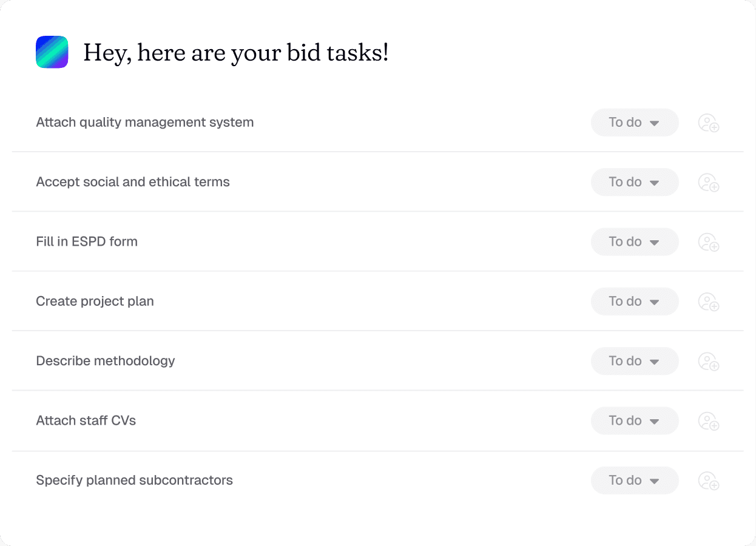
Task: Change status of Accept social and ethical terms
Action: click(x=634, y=182)
